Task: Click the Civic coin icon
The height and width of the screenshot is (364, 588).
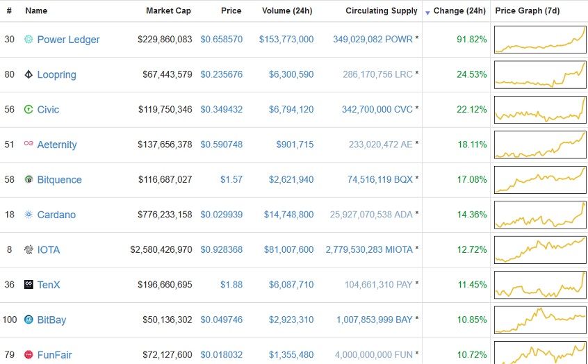Action: (x=28, y=109)
